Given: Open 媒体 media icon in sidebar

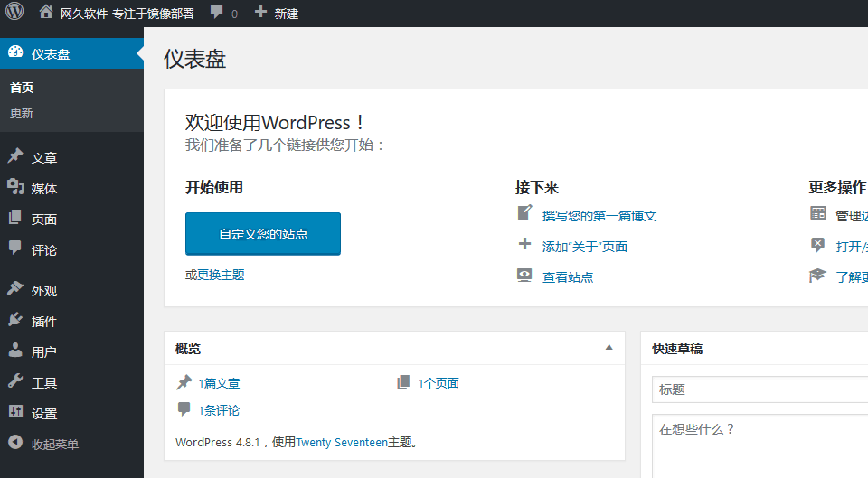Looking at the screenshot, I should pyautogui.click(x=15, y=188).
